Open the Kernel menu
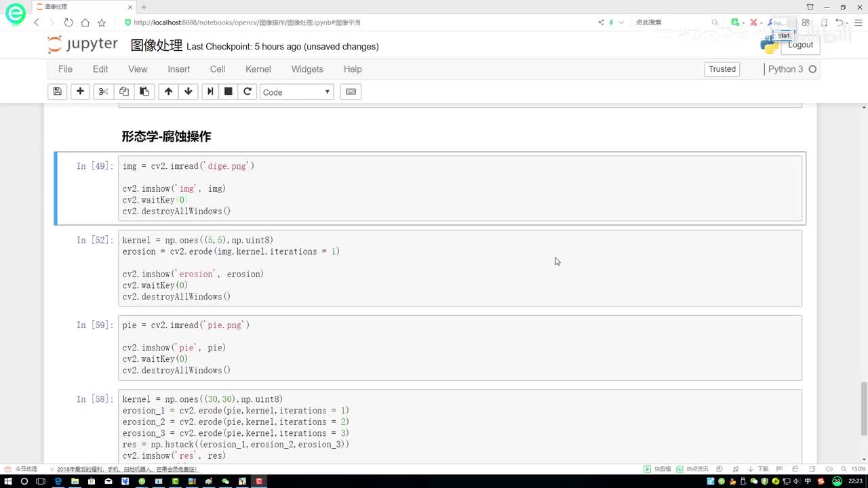Image resolution: width=868 pixels, height=488 pixels. pyautogui.click(x=258, y=69)
